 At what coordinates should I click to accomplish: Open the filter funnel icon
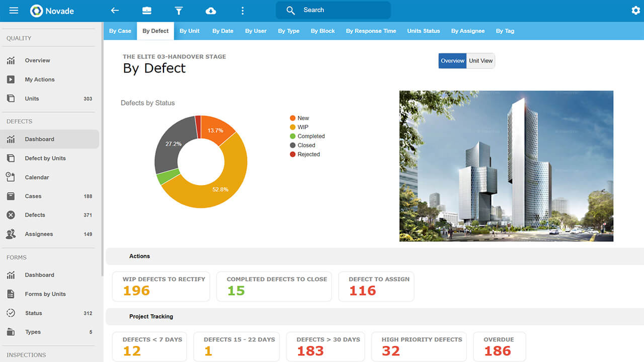[179, 11]
